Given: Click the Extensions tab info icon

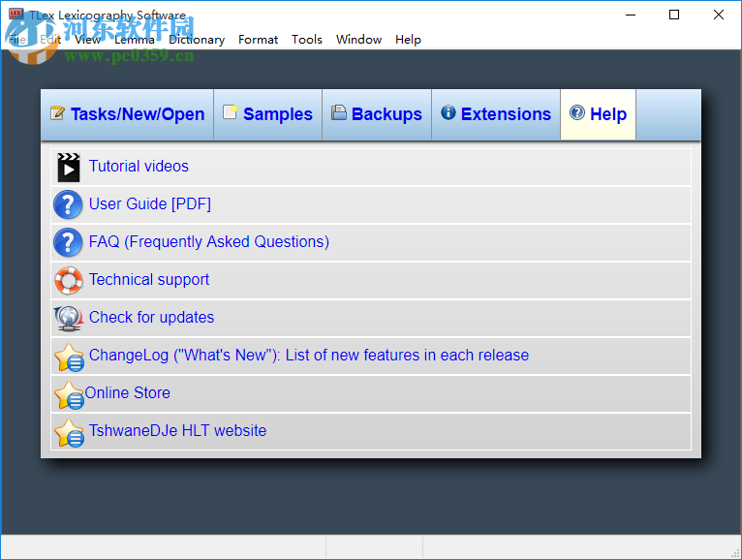Looking at the screenshot, I should pyautogui.click(x=448, y=112).
